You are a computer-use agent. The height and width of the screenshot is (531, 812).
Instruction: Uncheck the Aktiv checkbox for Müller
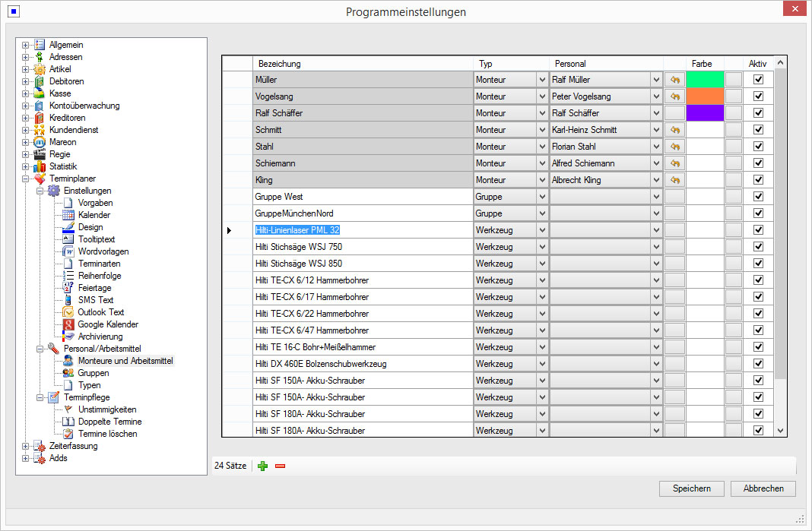[x=758, y=80]
